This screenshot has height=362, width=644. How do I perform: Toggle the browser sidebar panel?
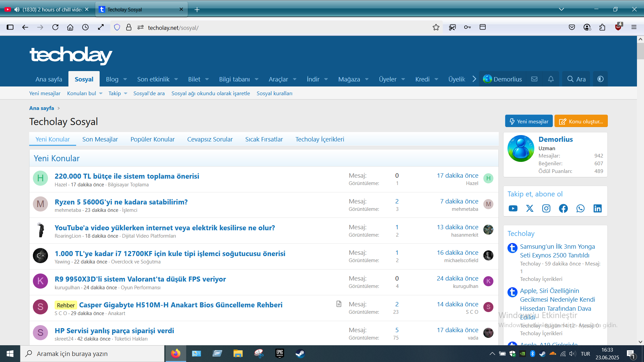point(10,27)
